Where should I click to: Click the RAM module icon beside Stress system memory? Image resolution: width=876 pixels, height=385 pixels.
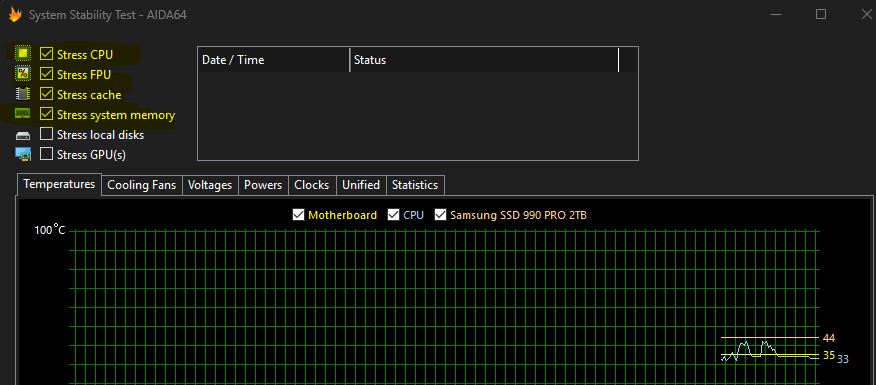[23, 114]
